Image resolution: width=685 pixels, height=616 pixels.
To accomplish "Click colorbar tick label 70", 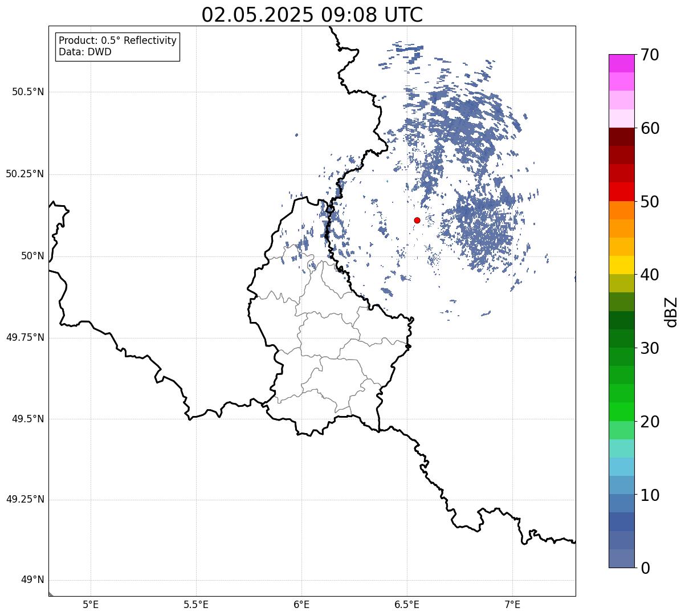I will (650, 55).
